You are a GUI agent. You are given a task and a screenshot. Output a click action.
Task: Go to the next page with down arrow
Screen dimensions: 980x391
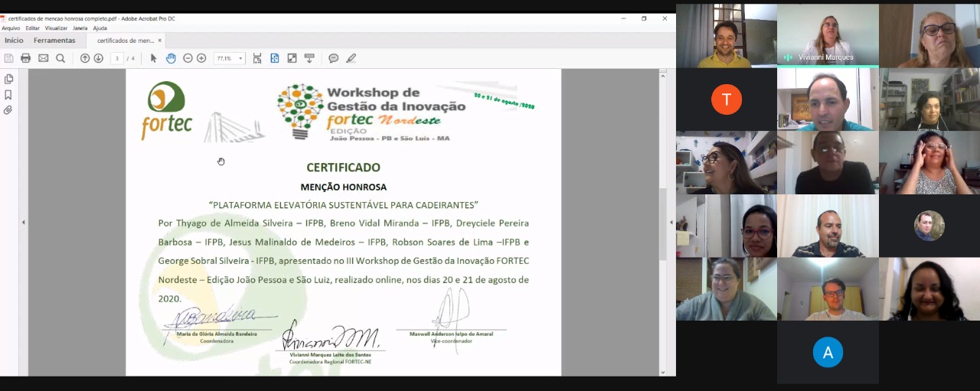click(x=99, y=58)
